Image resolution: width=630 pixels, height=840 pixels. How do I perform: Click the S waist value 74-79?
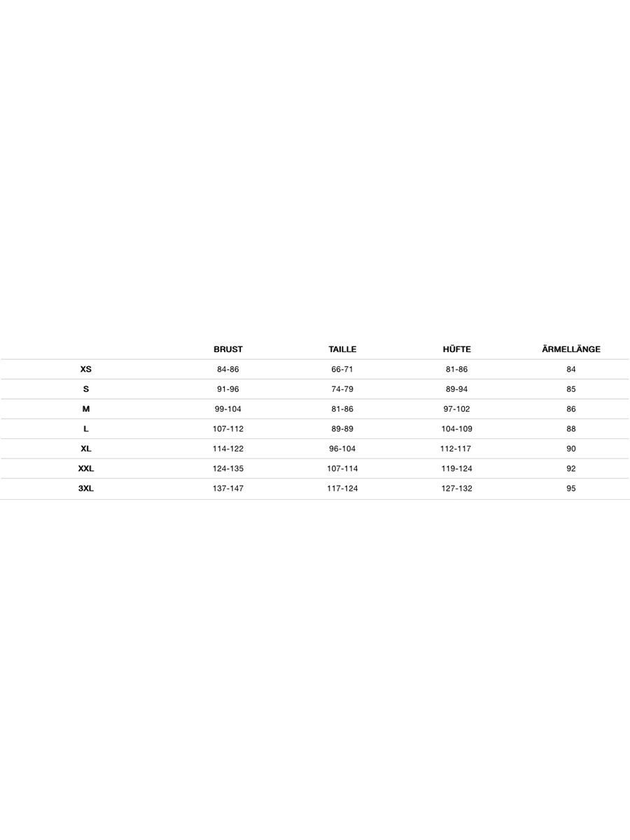click(342, 389)
